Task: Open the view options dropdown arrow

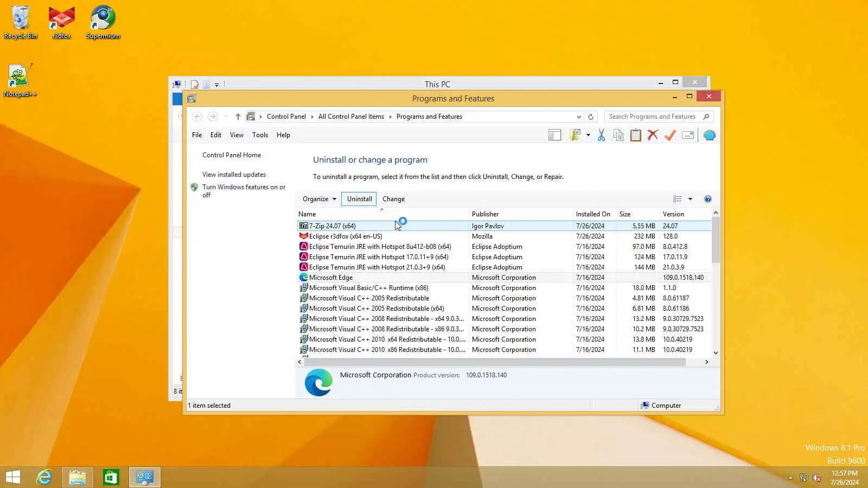Action: (x=690, y=199)
